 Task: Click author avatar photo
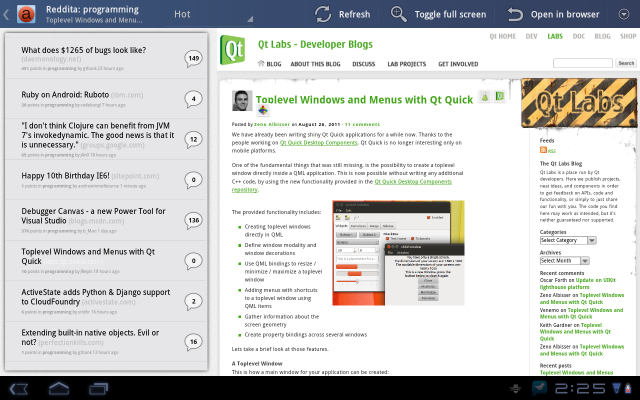pyautogui.click(x=242, y=101)
